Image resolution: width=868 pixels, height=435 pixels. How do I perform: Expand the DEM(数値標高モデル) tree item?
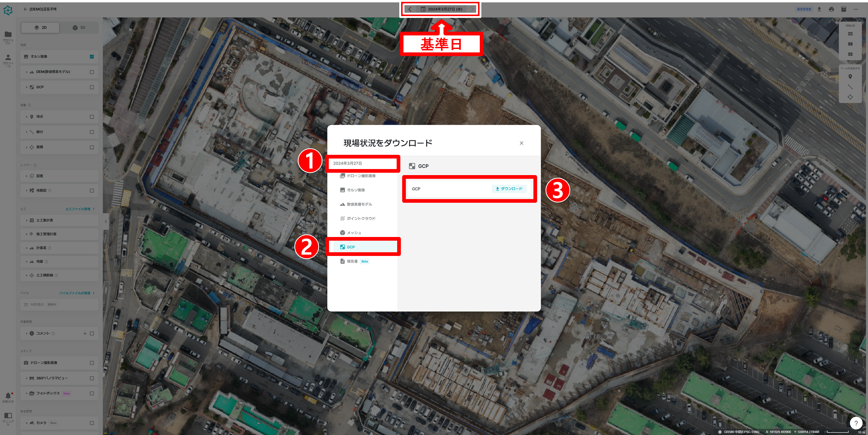27,72
